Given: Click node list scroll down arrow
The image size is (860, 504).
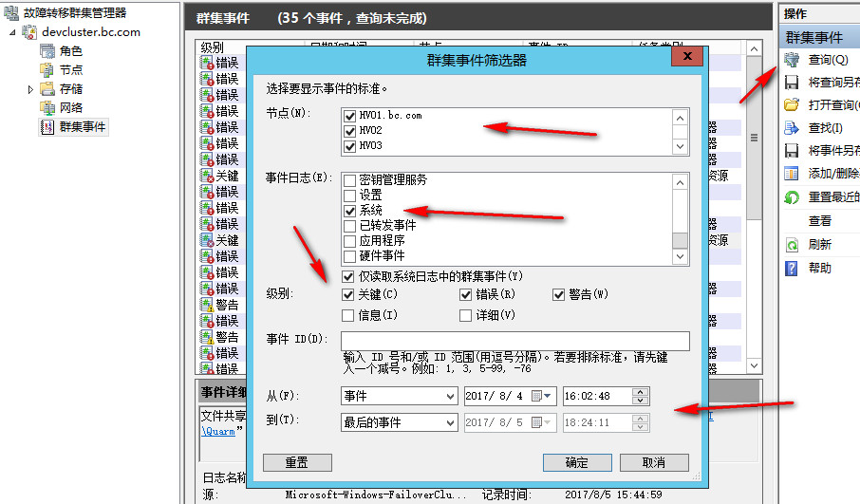Looking at the screenshot, I should (x=680, y=146).
